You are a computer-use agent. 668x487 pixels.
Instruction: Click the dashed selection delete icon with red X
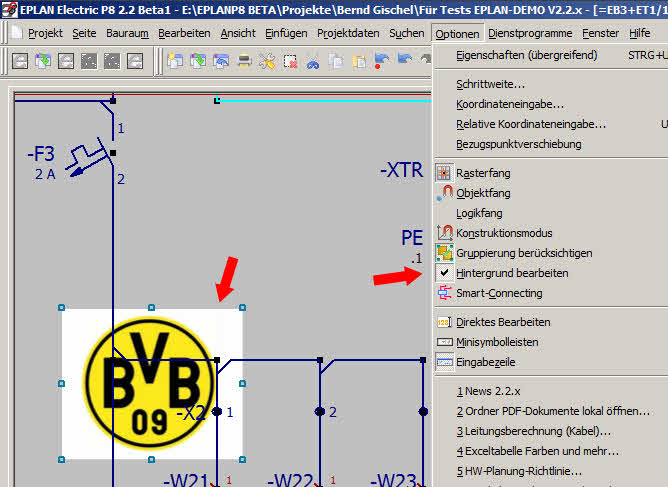coord(290,61)
